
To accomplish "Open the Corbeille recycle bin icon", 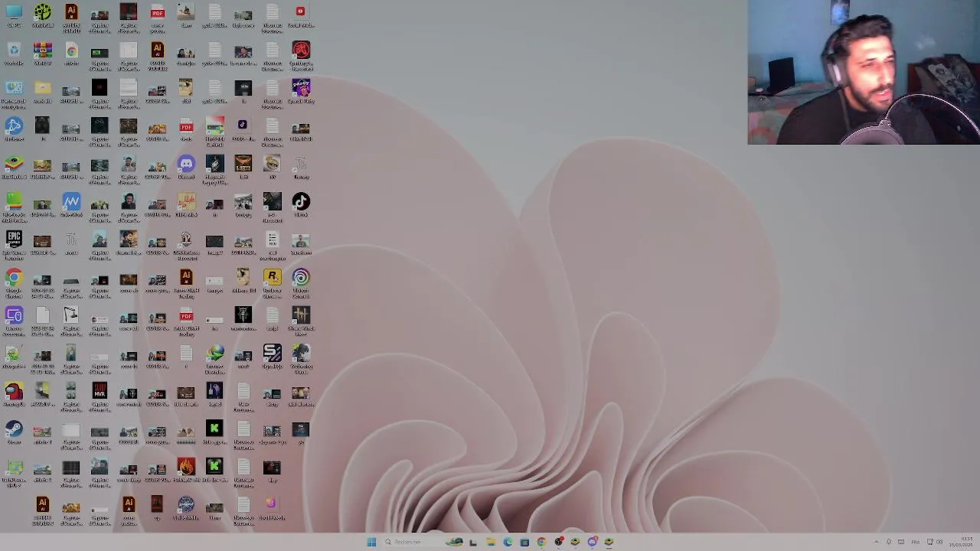I will [x=14, y=54].
